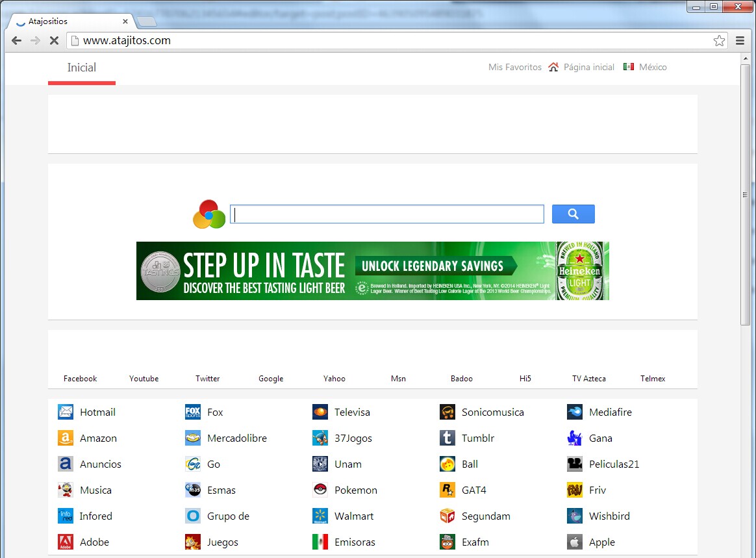Open Mis Favoritos link
The height and width of the screenshot is (558, 756).
tap(515, 67)
